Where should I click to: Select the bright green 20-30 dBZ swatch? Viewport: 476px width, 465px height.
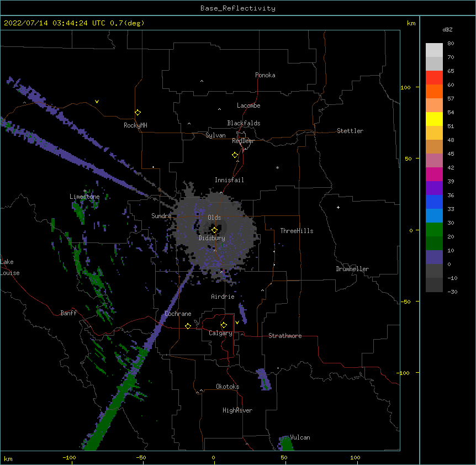434,230
